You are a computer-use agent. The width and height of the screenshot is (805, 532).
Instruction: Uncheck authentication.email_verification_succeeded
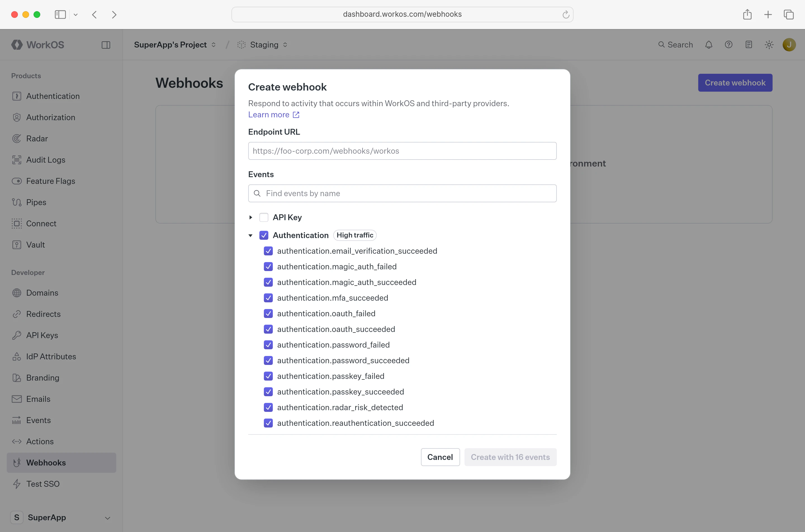coord(268,251)
